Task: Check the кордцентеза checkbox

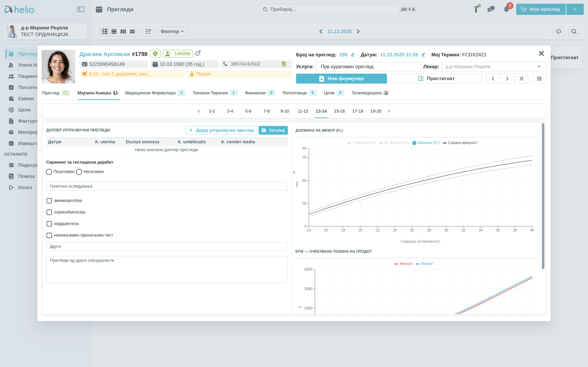Action: click(49, 224)
